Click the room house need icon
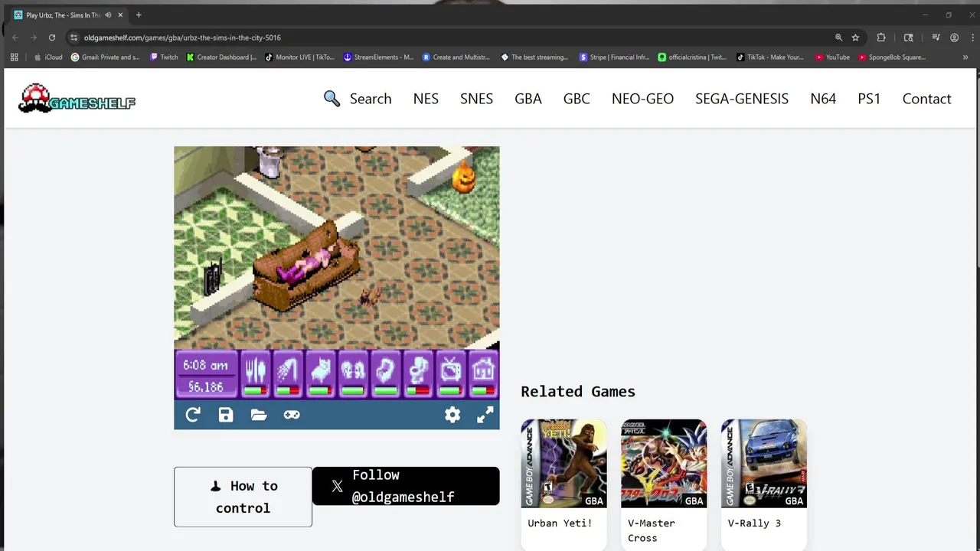The width and height of the screenshot is (980, 551). (x=483, y=375)
